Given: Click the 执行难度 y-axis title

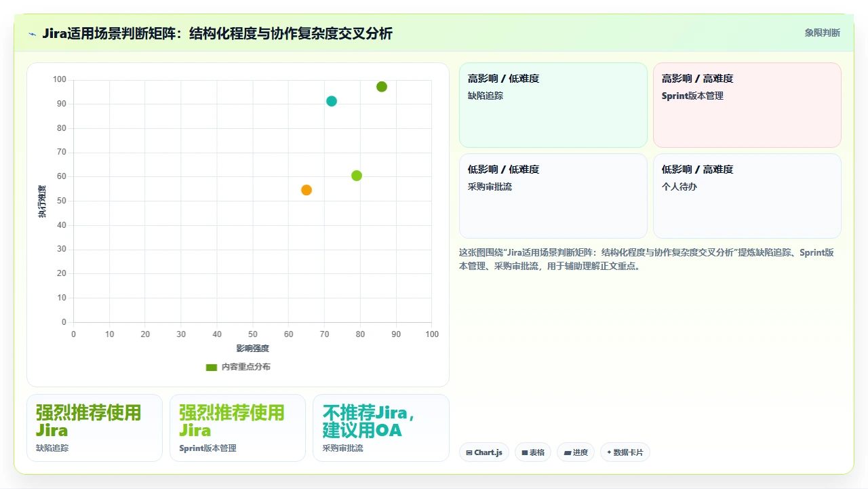Looking at the screenshot, I should 42,201.
